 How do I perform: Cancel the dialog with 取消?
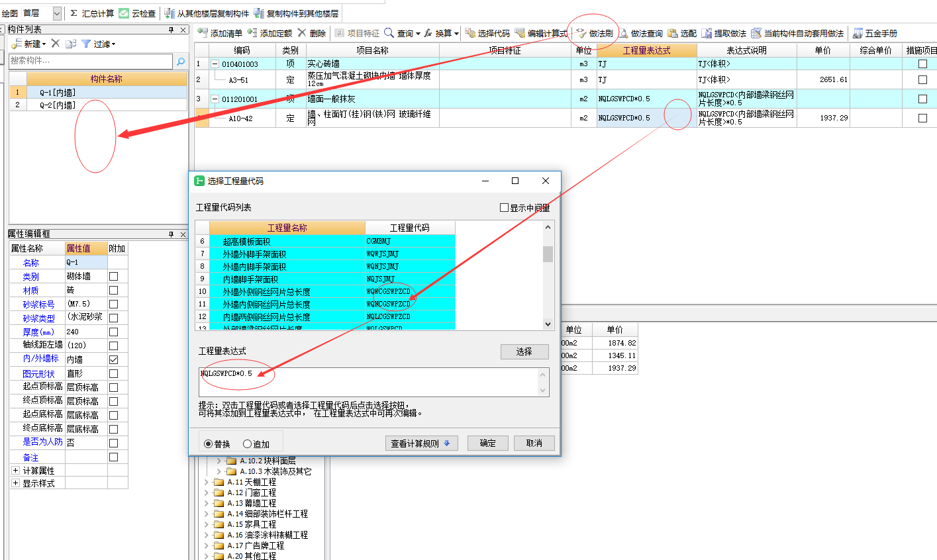pyautogui.click(x=534, y=443)
